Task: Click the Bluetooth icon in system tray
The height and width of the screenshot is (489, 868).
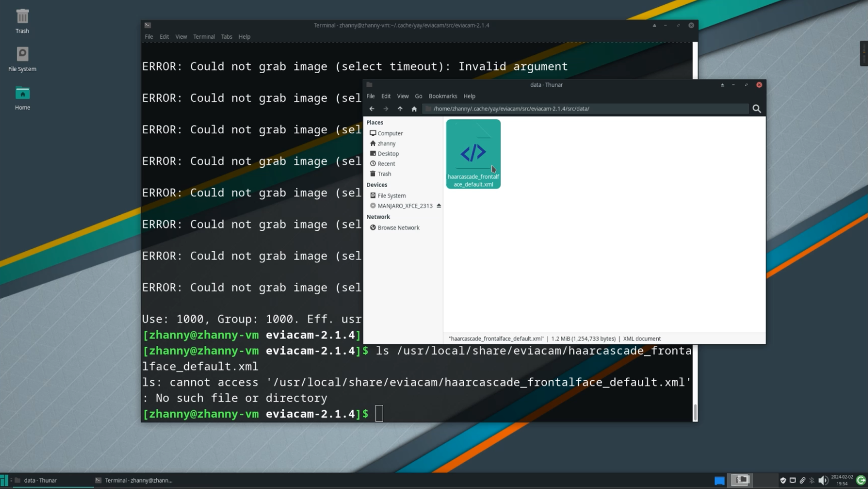Action: pyautogui.click(x=812, y=480)
